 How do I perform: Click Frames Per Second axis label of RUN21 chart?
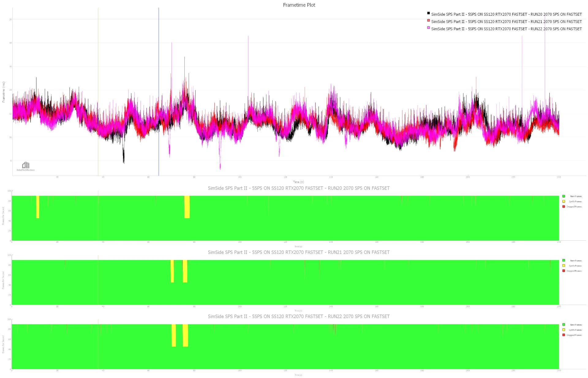tap(3, 280)
